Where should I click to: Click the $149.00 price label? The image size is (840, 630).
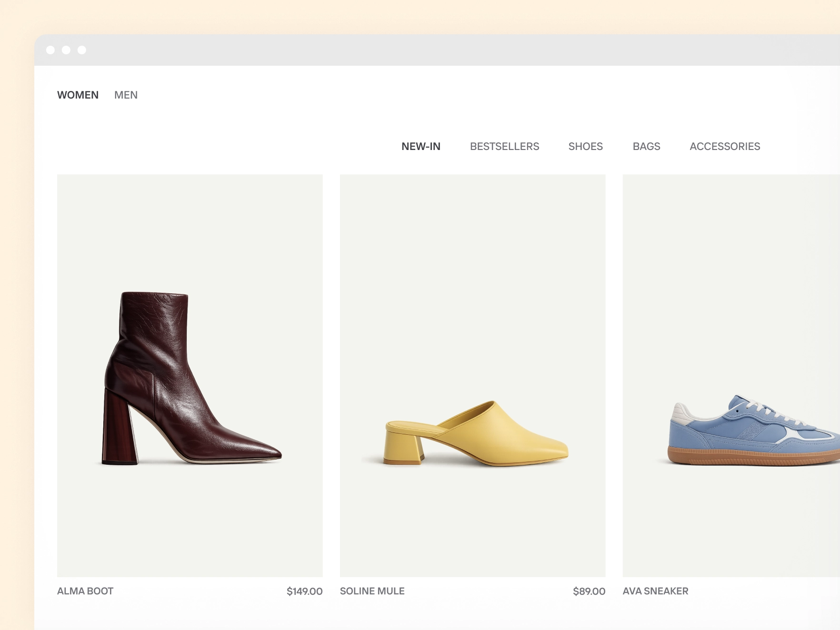click(304, 591)
